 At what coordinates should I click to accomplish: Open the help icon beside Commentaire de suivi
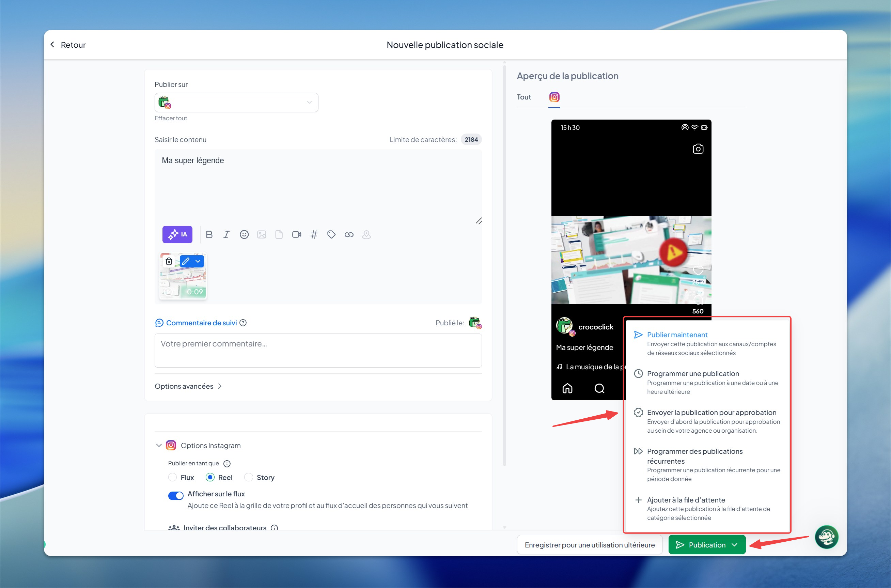[x=243, y=323]
